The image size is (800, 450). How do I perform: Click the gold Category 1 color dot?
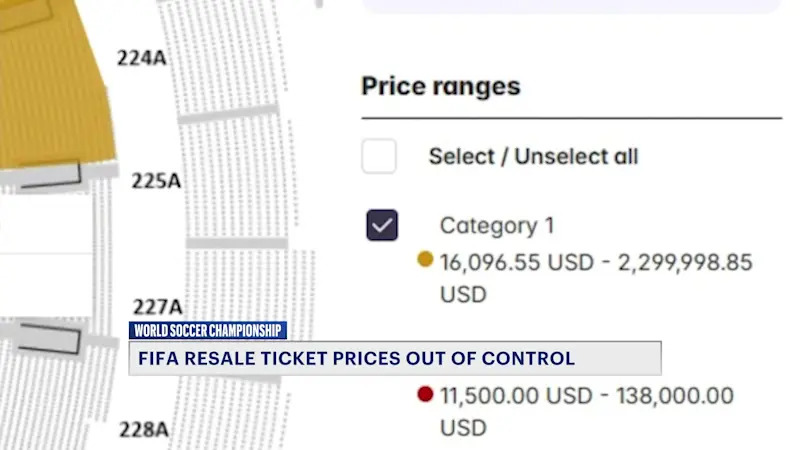coord(425,261)
